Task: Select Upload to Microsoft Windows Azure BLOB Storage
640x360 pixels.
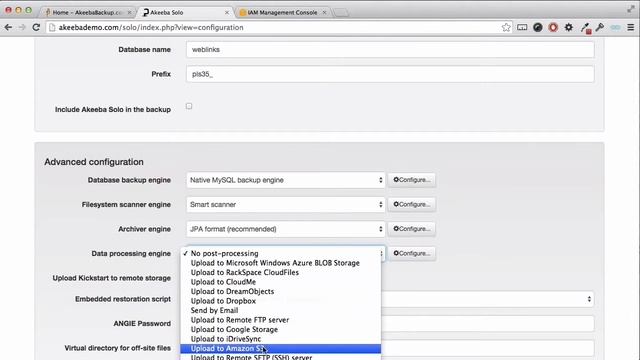Action: point(281,263)
